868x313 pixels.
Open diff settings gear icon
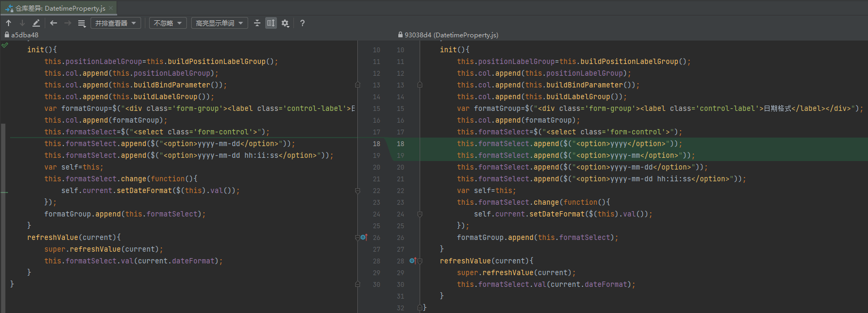pyautogui.click(x=285, y=23)
